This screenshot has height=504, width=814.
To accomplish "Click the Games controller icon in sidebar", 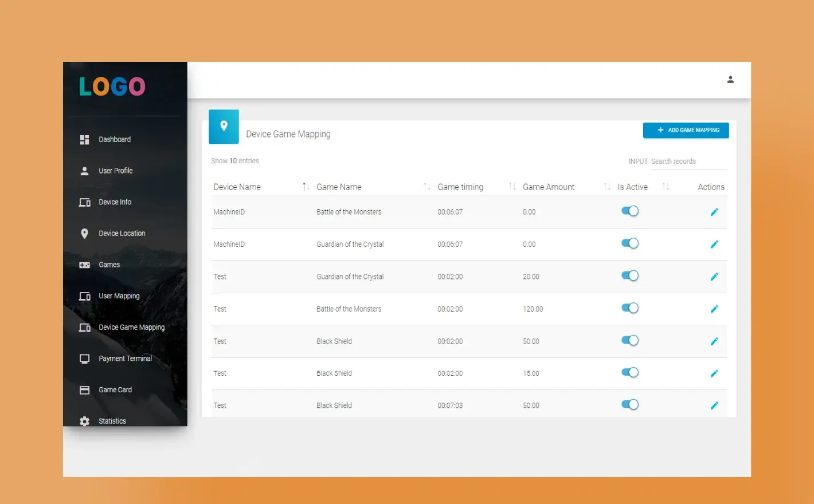I will (84, 265).
